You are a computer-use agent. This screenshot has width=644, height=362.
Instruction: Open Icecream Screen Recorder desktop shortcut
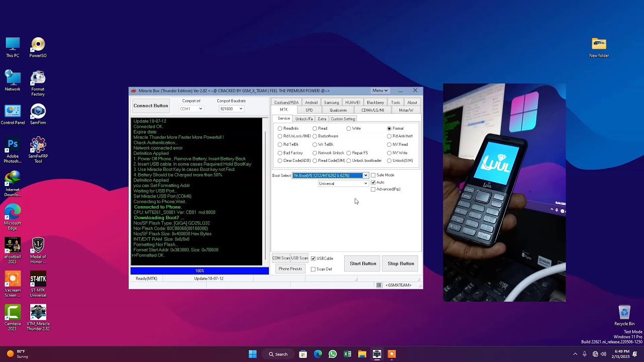coord(13,285)
